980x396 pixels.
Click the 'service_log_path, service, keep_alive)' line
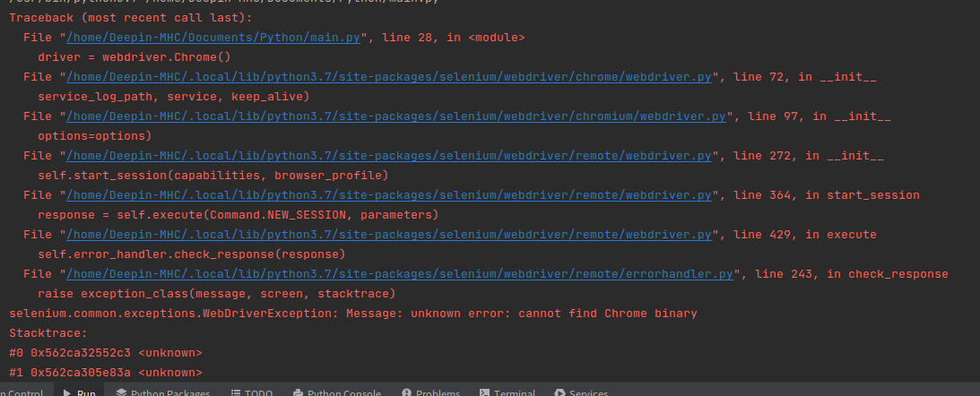[x=174, y=97]
